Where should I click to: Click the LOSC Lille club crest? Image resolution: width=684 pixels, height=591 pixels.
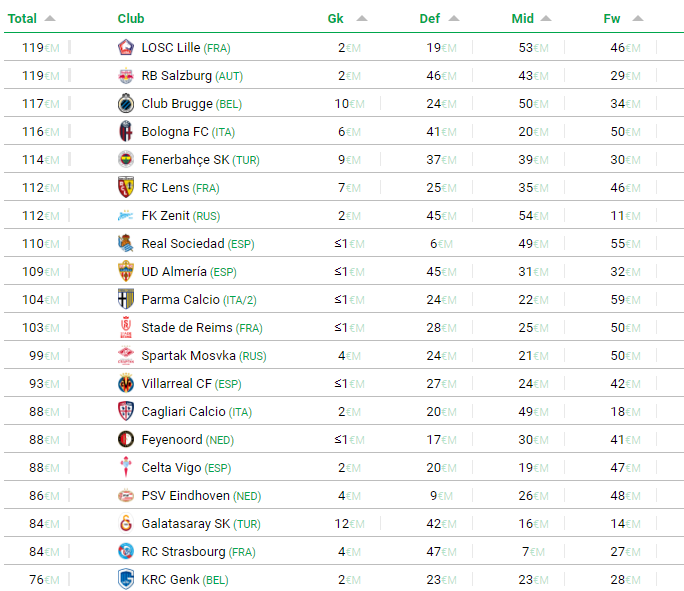pos(126,47)
